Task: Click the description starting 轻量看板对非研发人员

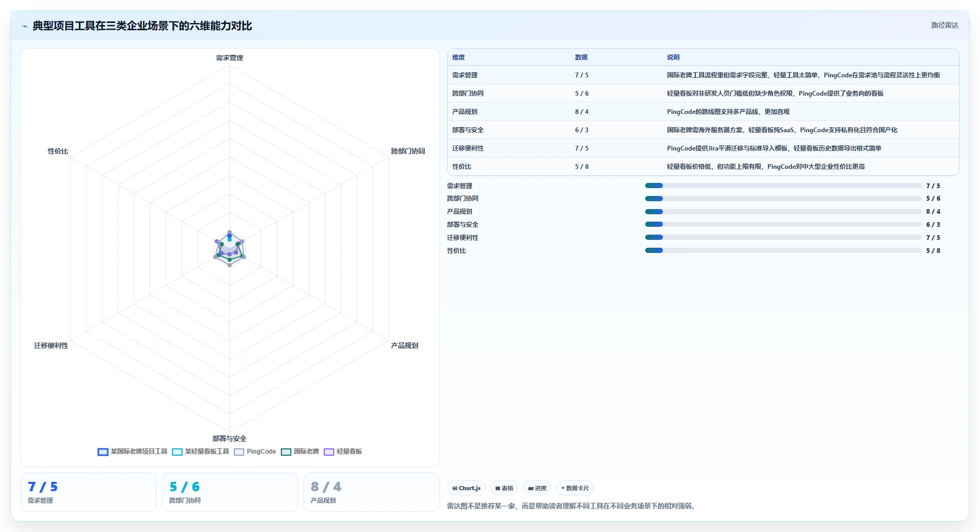Action: (775, 94)
